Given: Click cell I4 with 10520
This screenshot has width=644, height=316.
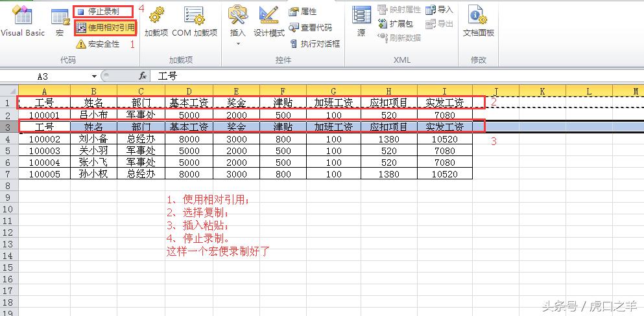Looking at the screenshot, I should point(445,139).
